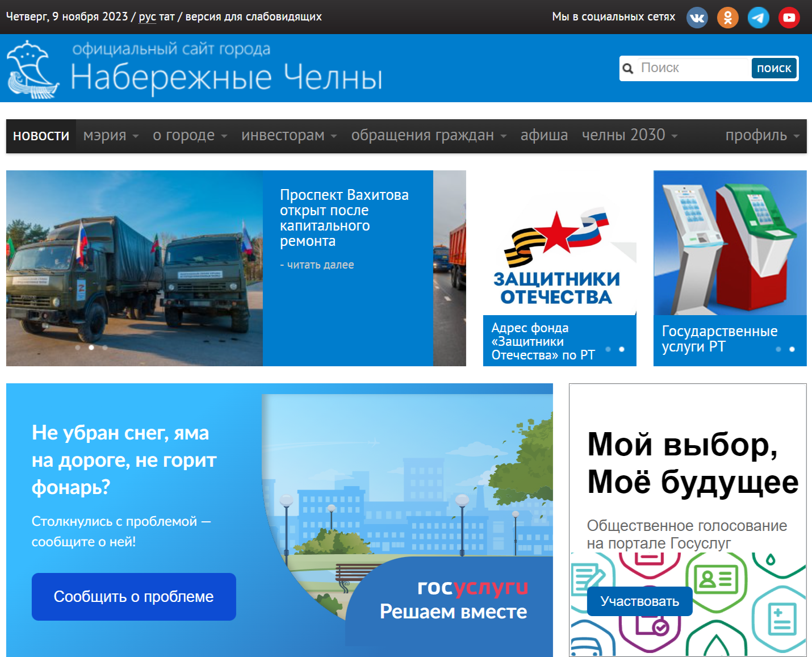
Task: Click the Защитники Отечества banner image
Action: click(559, 243)
